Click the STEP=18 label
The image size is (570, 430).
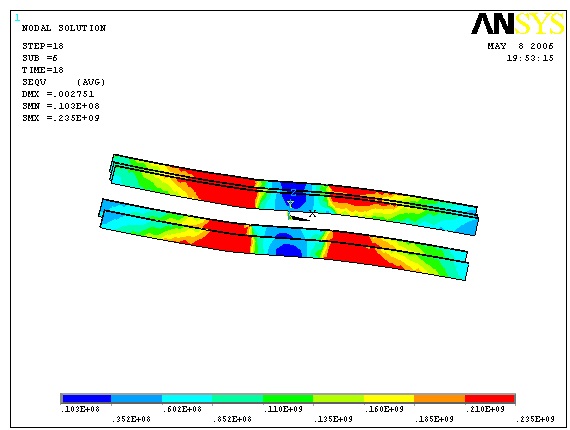point(43,46)
